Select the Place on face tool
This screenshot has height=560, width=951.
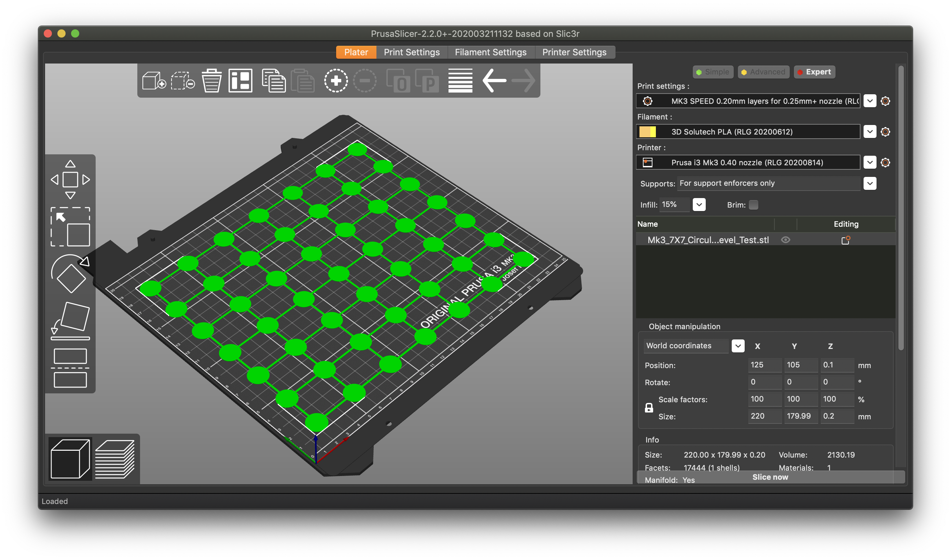pyautogui.click(x=70, y=321)
